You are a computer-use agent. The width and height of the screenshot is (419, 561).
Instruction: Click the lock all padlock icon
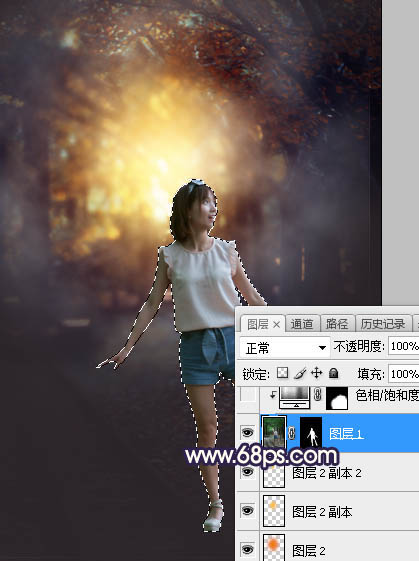(x=333, y=373)
